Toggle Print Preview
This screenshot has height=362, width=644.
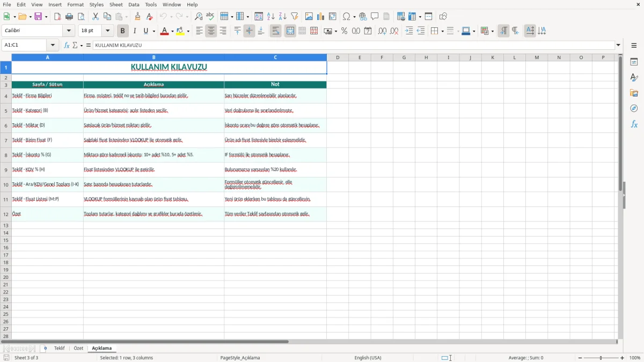81,17
